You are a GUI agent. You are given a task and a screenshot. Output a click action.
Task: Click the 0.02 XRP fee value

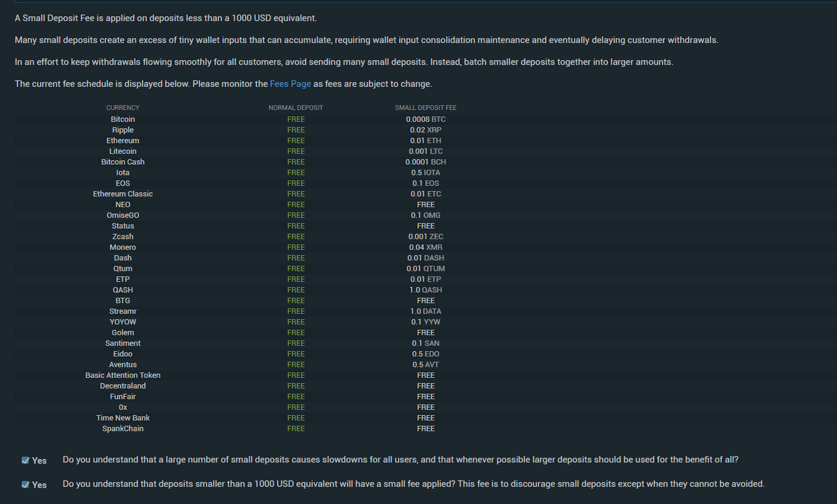coord(426,130)
